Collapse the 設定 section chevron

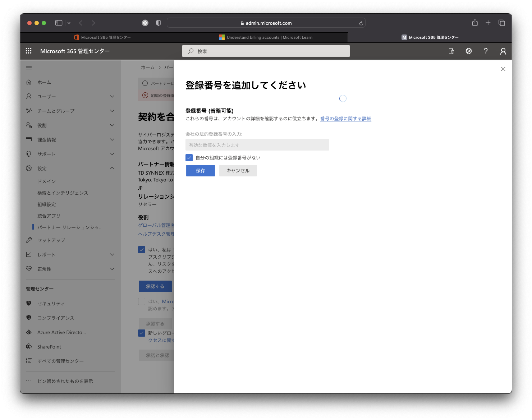pos(112,168)
